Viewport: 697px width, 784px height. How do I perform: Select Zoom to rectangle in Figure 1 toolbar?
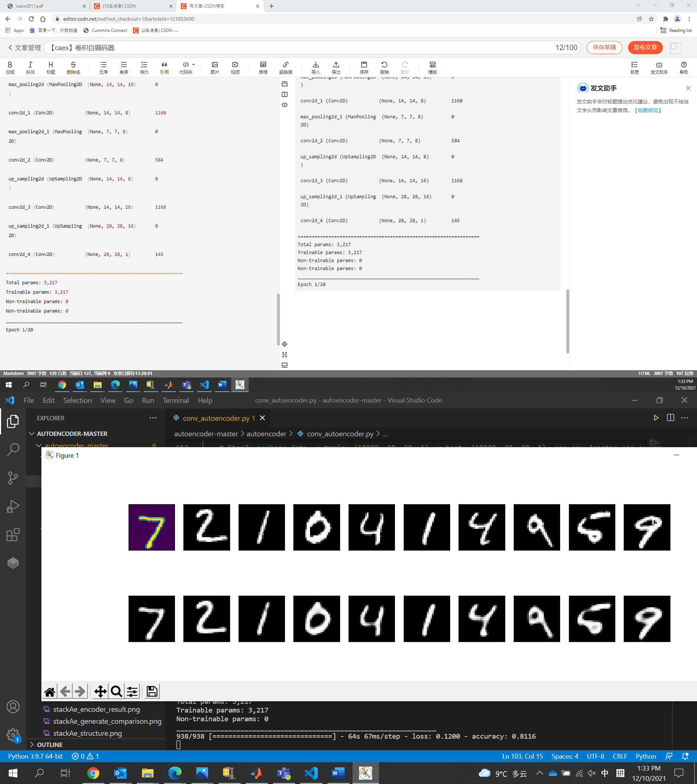tap(116, 691)
